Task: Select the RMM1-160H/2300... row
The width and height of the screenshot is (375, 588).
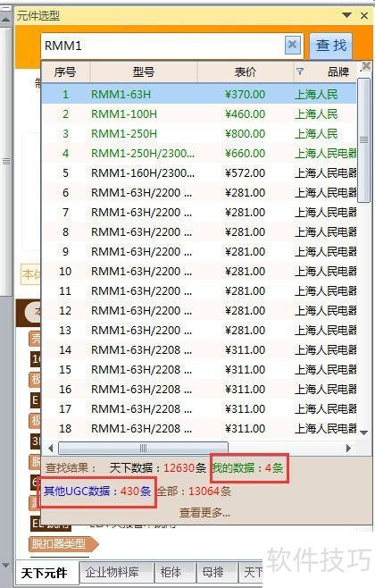Action: tap(199, 172)
